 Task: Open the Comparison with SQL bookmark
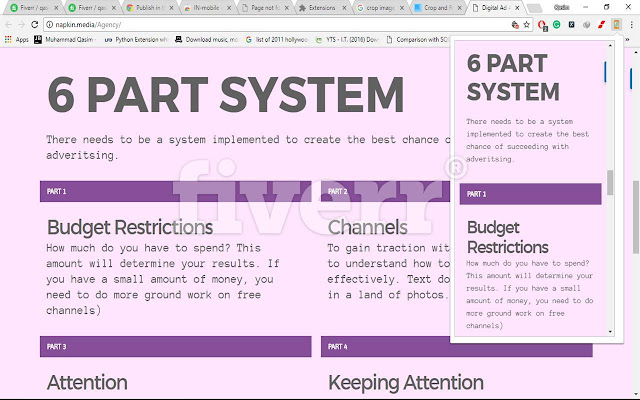pos(418,40)
